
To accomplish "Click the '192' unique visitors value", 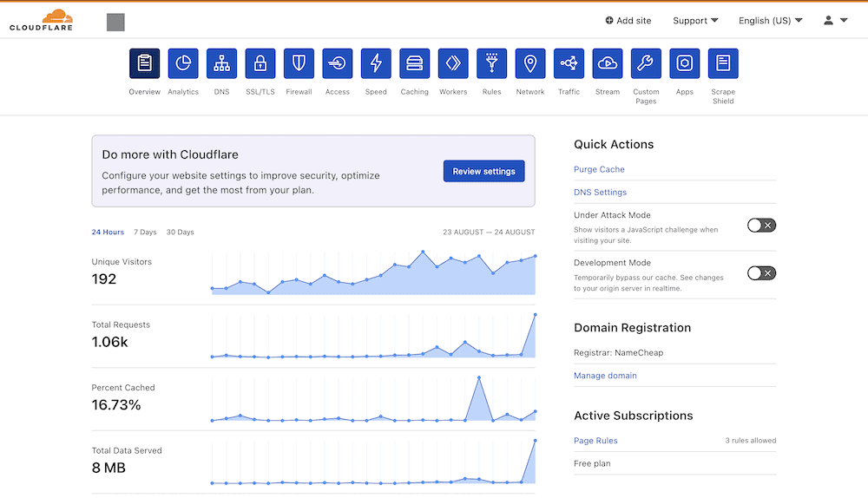I will pyautogui.click(x=104, y=278).
